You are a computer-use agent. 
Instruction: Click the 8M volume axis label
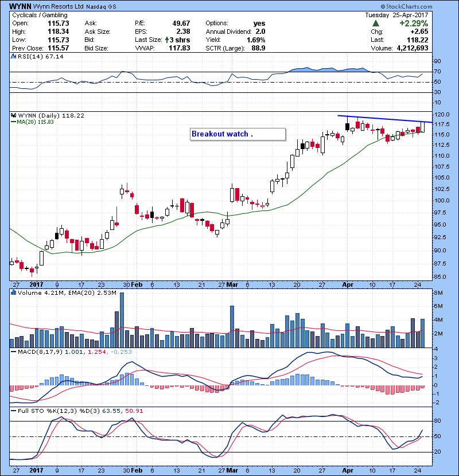point(439,293)
